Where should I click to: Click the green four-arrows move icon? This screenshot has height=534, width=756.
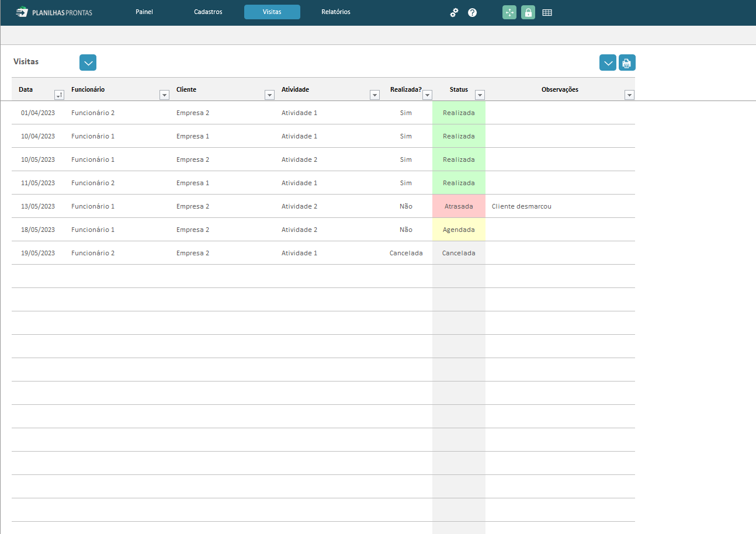[x=509, y=12]
